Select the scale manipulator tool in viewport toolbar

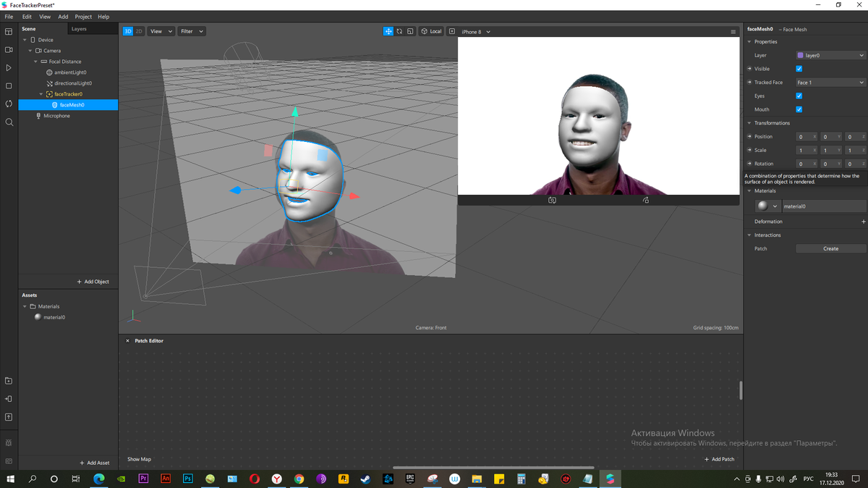click(410, 31)
